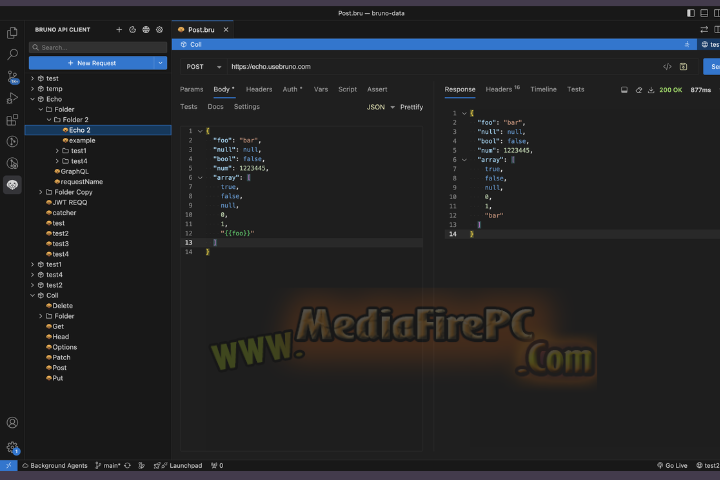Expand the temp collection
This screenshot has width=720, height=480.
(32, 89)
